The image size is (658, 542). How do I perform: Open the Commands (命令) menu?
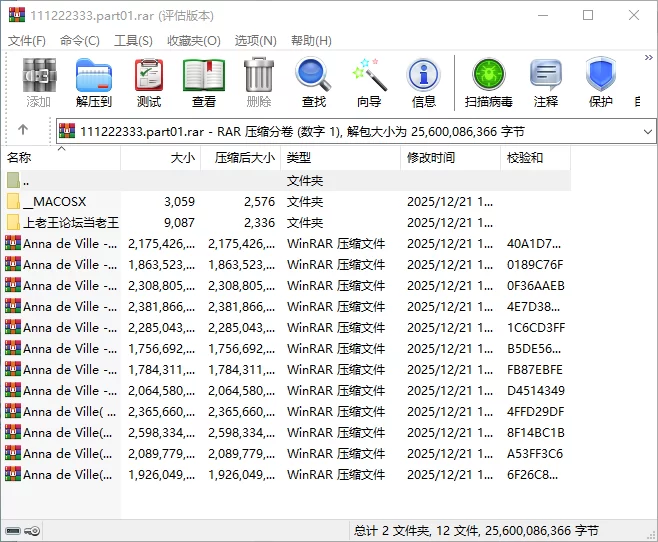click(80, 41)
